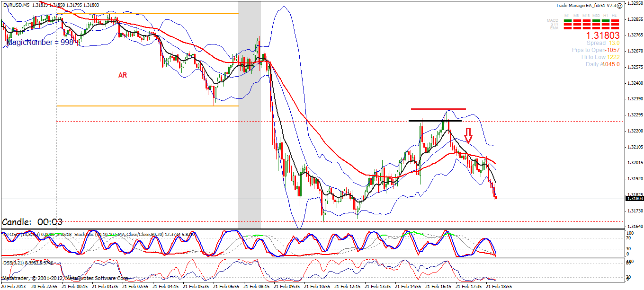Click the 21 Feb 18:55 time axis label
Viewport: 644px width, 290px height.
[x=499, y=286]
